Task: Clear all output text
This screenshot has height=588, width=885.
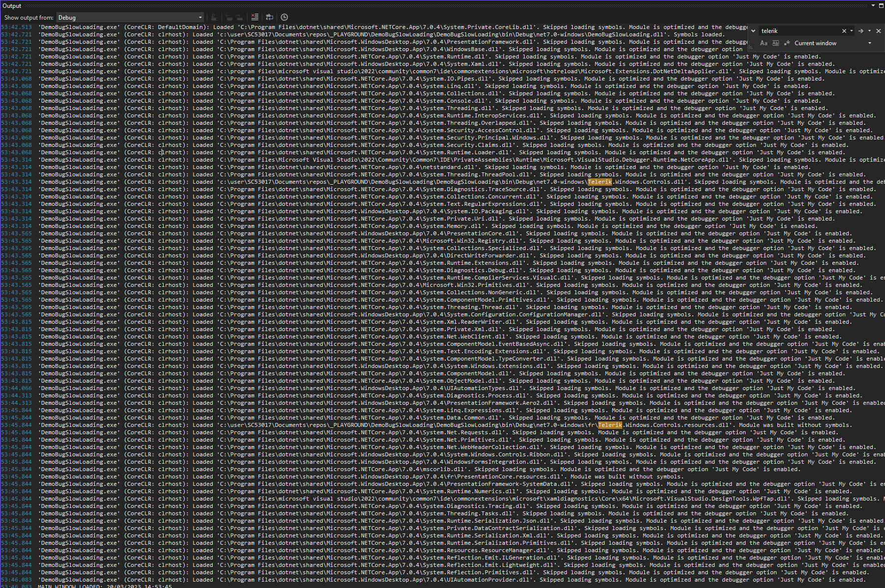Action: (254, 17)
